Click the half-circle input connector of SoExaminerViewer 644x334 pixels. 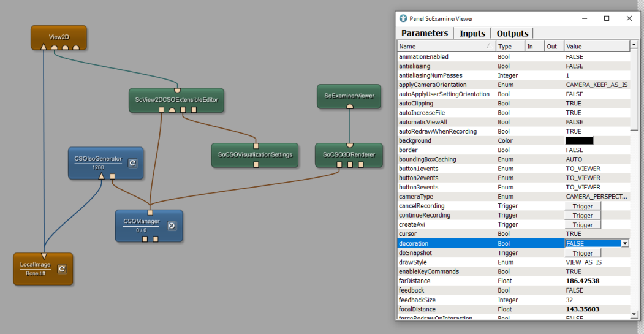(349, 105)
